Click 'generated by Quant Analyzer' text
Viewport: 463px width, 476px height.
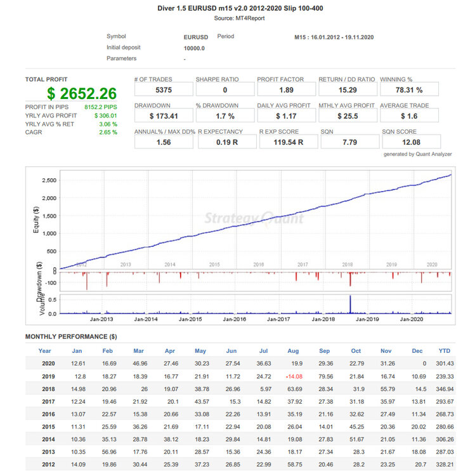click(417, 154)
